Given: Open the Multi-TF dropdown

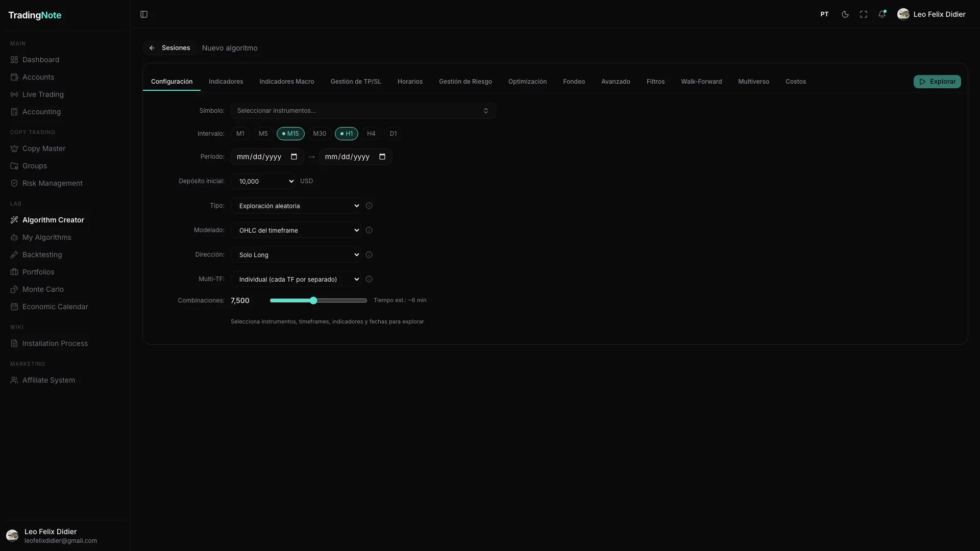Looking at the screenshot, I should (x=296, y=279).
